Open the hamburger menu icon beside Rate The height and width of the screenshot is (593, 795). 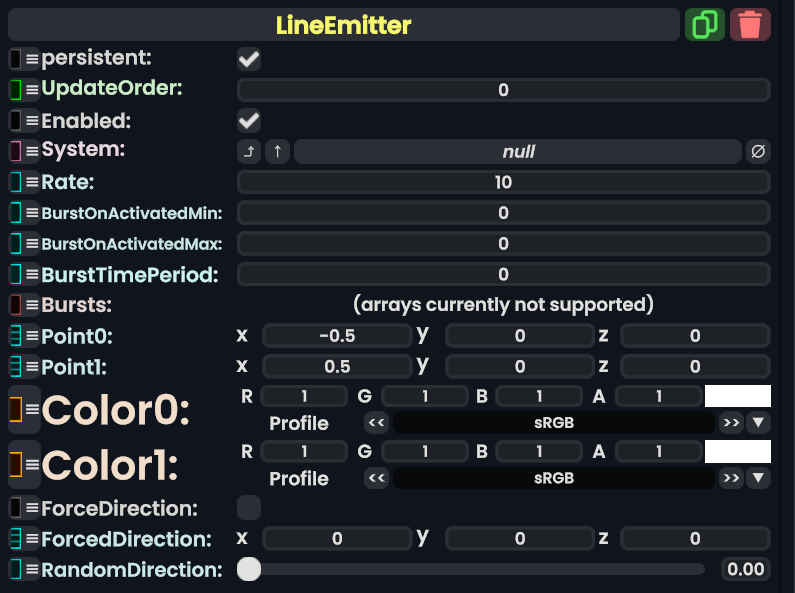click(x=32, y=183)
